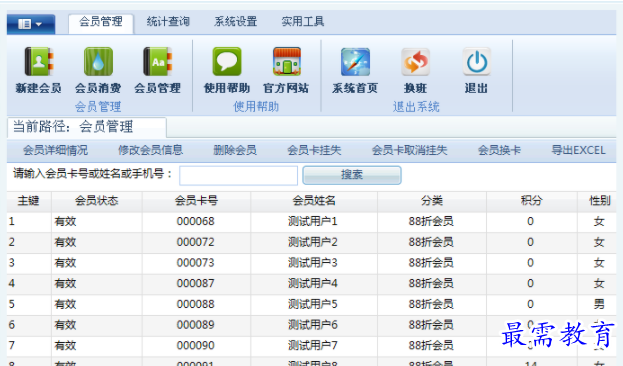
Task: Switch to the 统计查询 ribbon tab
Action: pos(168,21)
